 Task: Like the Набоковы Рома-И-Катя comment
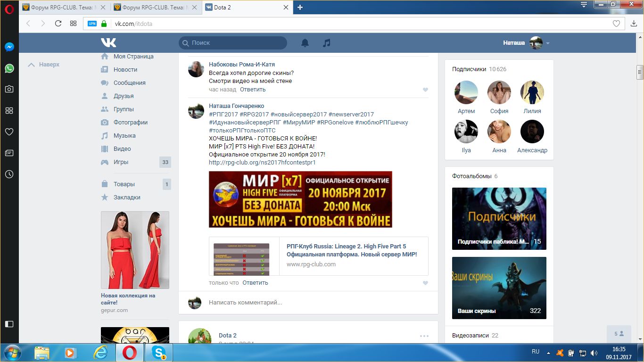425,90
